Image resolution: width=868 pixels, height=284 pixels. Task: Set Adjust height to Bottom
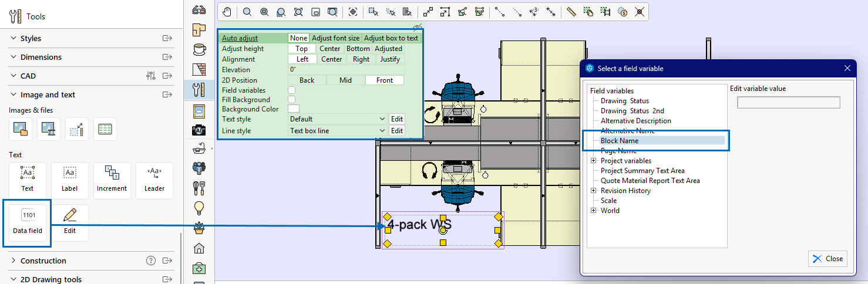[358, 49]
